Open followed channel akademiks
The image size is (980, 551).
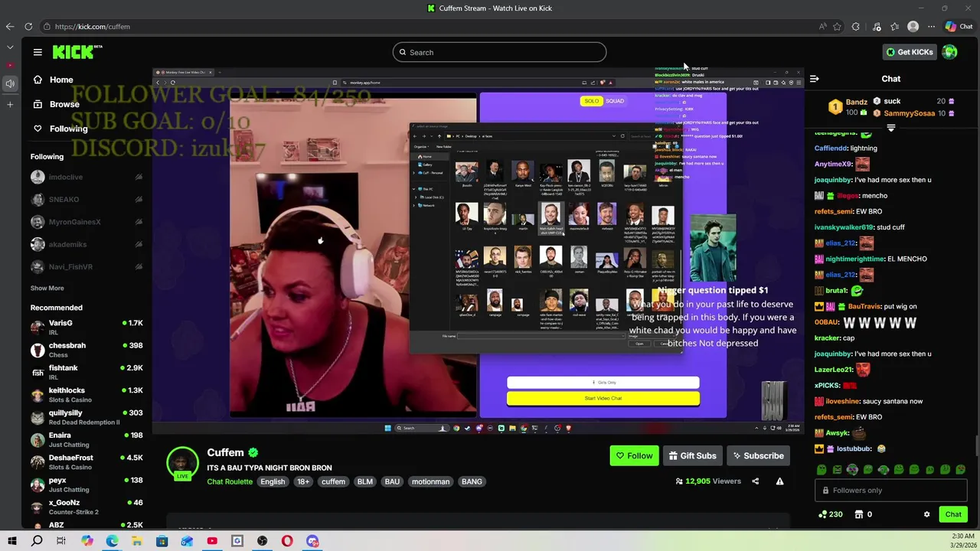[x=87, y=244]
